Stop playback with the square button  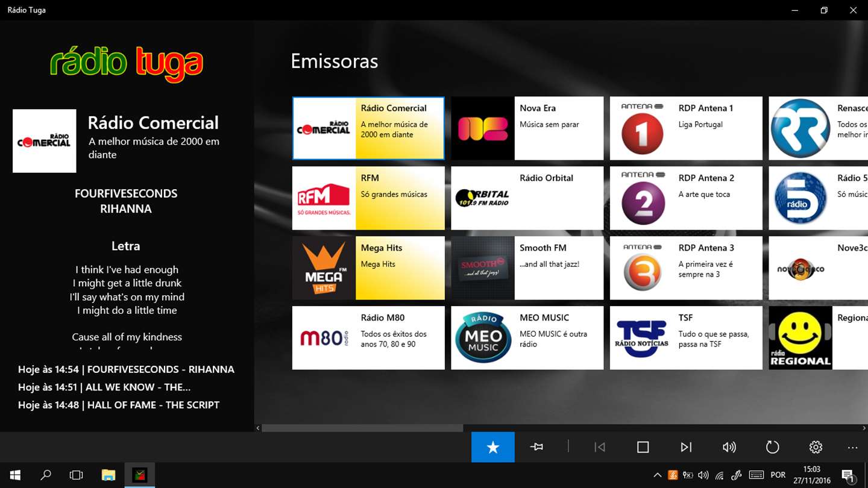click(x=643, y=447)
